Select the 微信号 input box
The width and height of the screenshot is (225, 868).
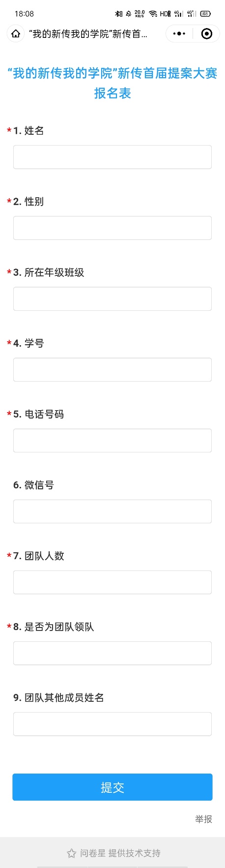[112, 511]
